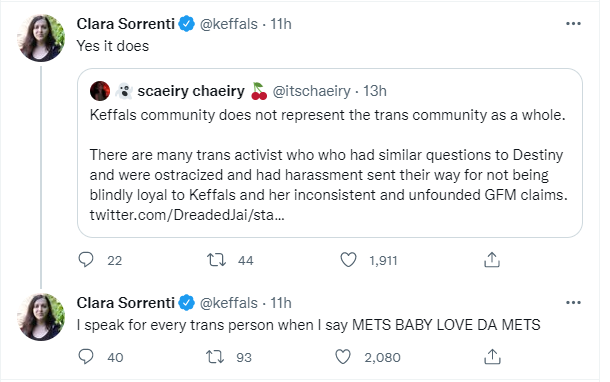The image size is (610, 382).
Task: Open Clara Sorrenti's avatar on first tweet
Action: click(41, 38)
